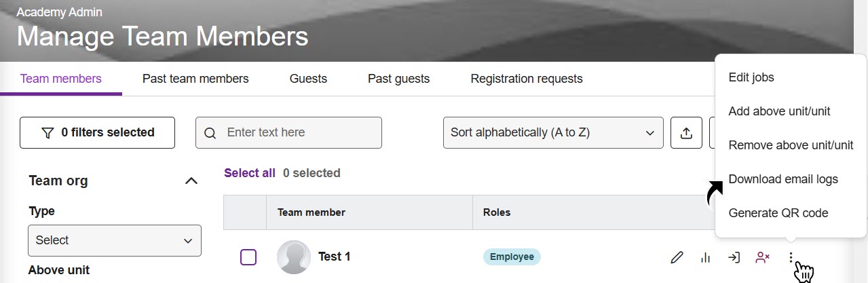Select Generate QR code menu entry
Viewport: 868px width, 283px height.
click(778, 213)
